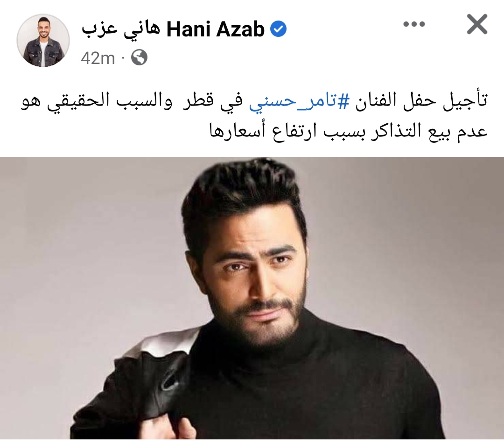
Task: Close the post with the X icon
Action: (477, 24)
